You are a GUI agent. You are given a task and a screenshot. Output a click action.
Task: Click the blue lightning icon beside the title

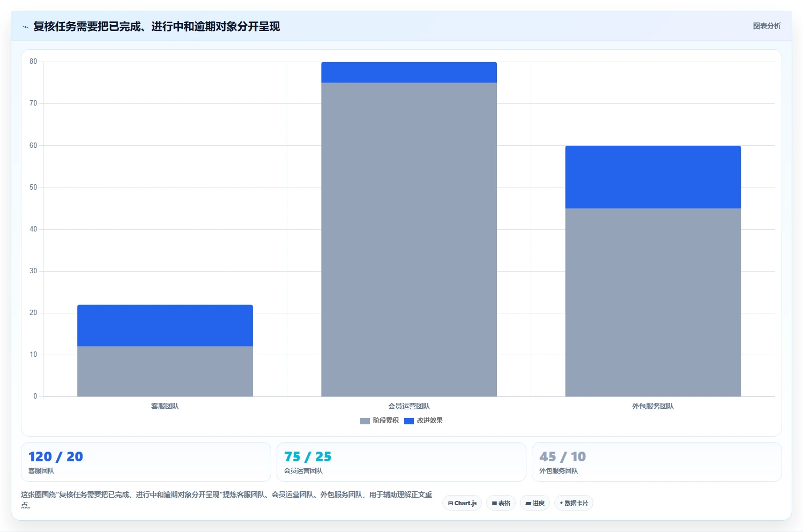tap(25, 27)
